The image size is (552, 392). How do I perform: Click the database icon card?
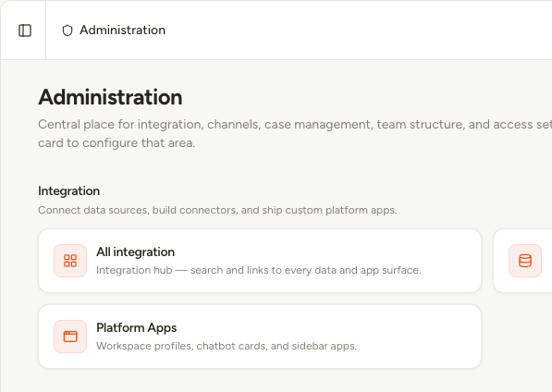525,261
